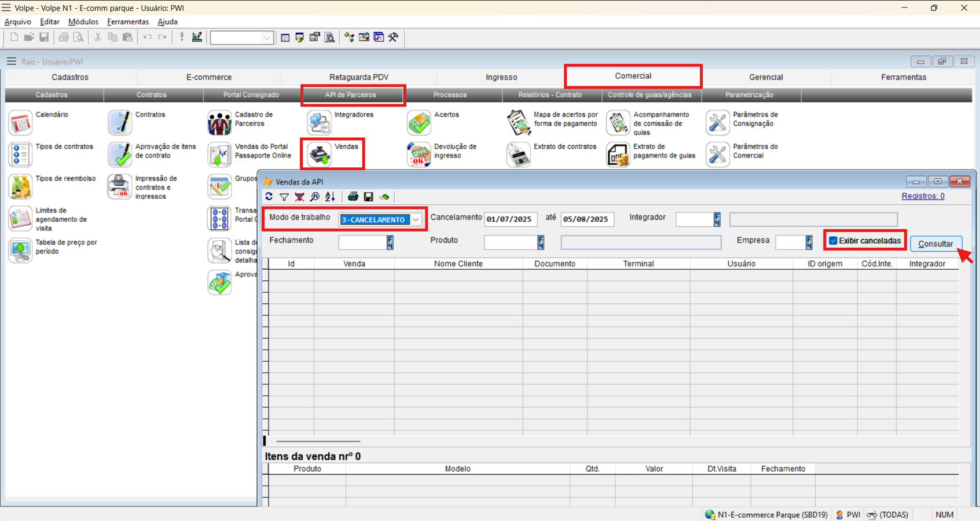
Task: Switch to the Gerencial tab
Action: [x=765, y=77]
